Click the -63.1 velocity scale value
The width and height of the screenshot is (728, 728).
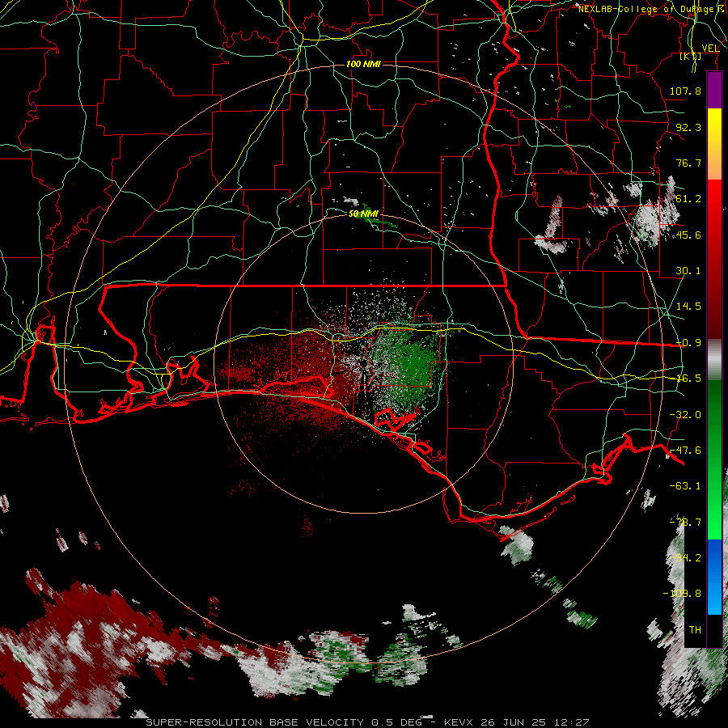pyautogui.click(x=685, y=486)
